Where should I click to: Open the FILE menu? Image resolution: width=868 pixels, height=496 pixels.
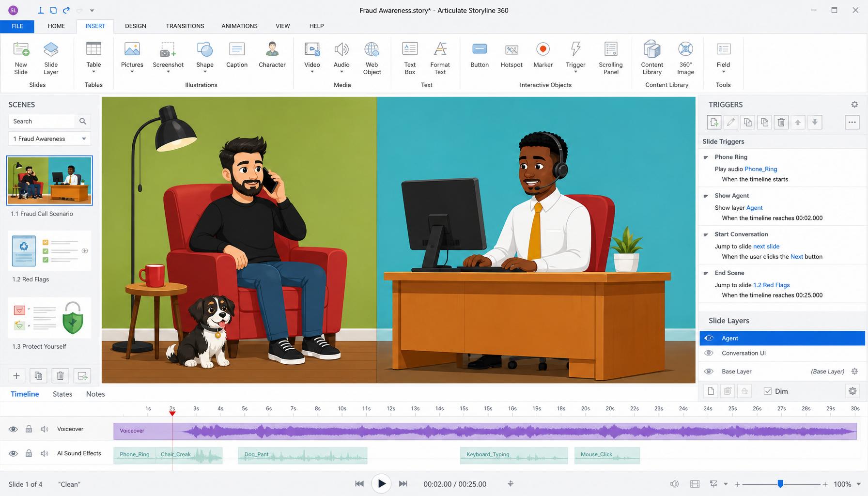[17, 26]
